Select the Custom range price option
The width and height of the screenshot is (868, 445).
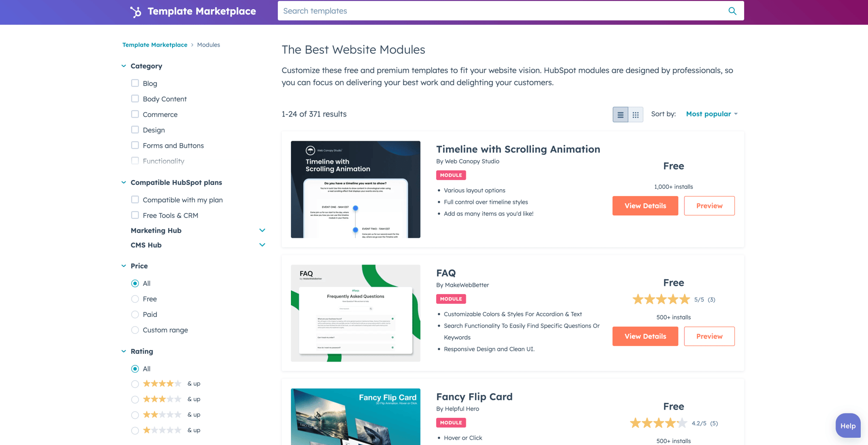click(135, 330)
